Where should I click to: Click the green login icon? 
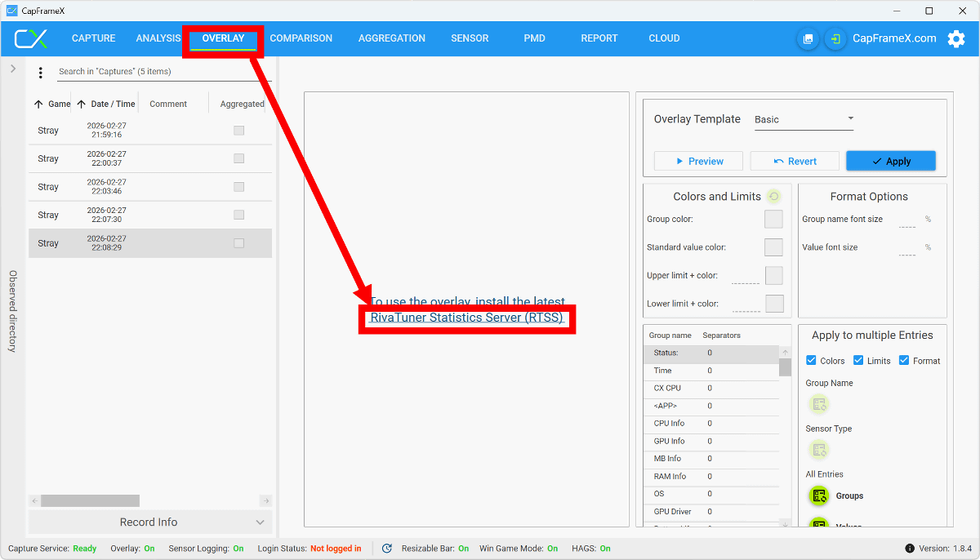[x=835, y=38]
